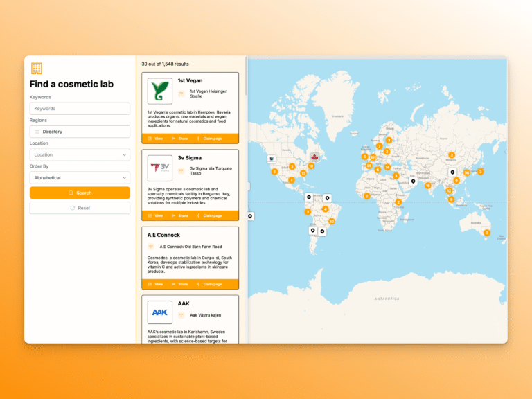Click the location icon beside A E Connock address

coord(150,247)
